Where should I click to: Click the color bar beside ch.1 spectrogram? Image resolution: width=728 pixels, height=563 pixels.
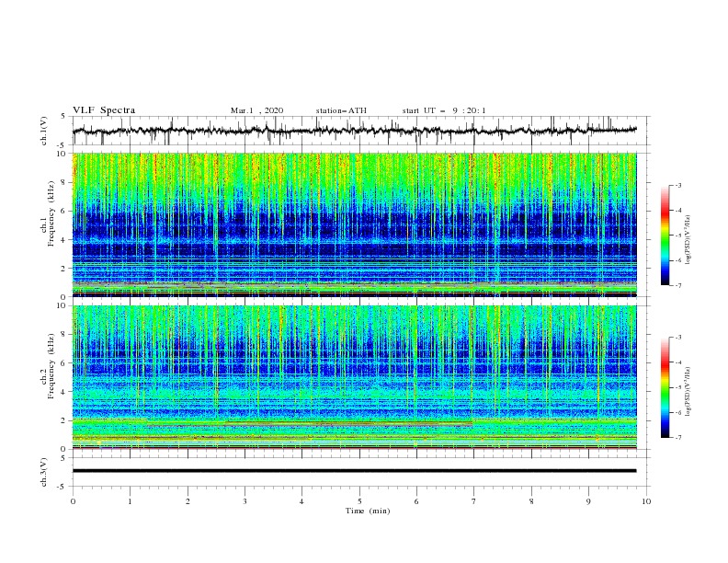[x=665, y=235]
